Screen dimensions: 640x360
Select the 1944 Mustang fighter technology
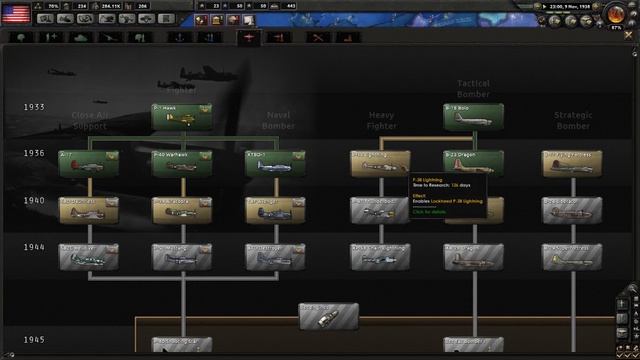(182, 257)
